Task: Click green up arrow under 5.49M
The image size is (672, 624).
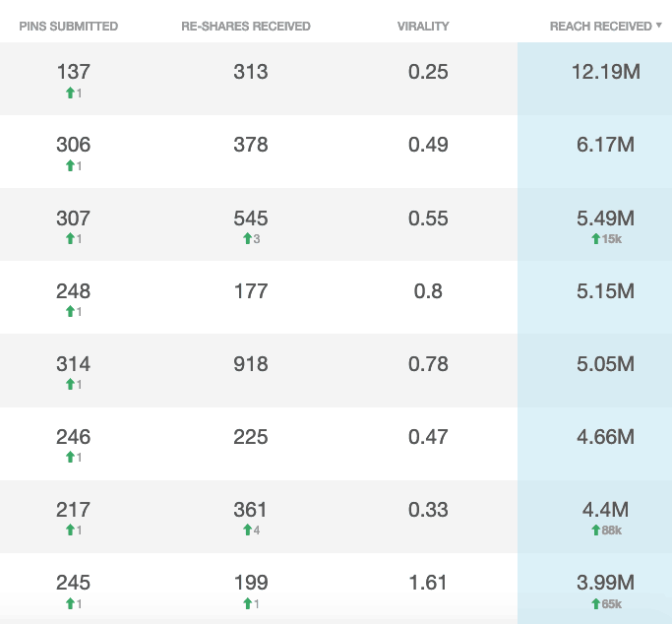Action: point(595,239)
